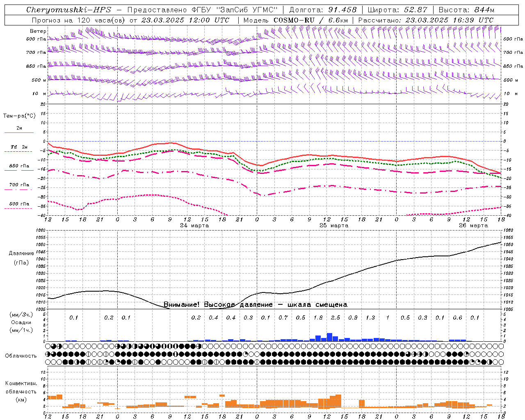Click 'Рассчитано: 23.03.2025 16:39 UTC' timestamp
The width and height of the screenshot is (525, 420).
click(426, 20)
